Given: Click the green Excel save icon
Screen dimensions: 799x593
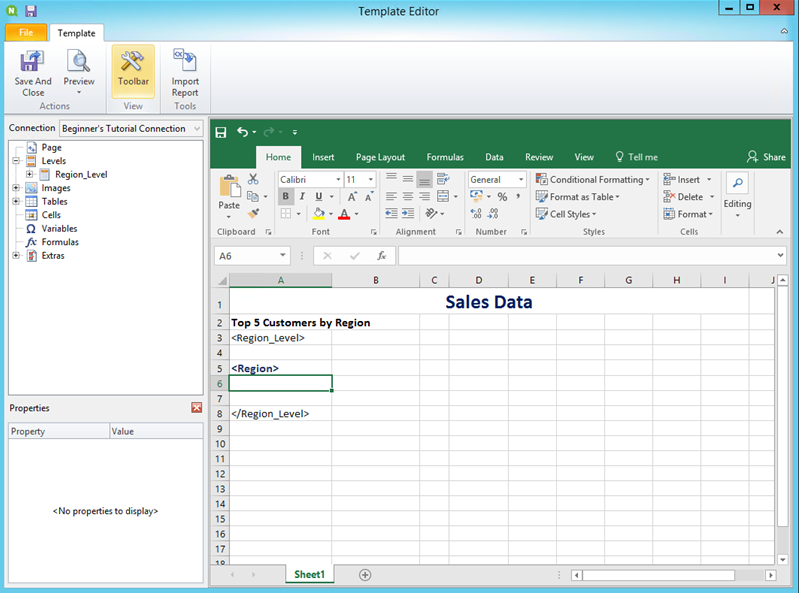Looking at the screenshot, I should (221, 131).
